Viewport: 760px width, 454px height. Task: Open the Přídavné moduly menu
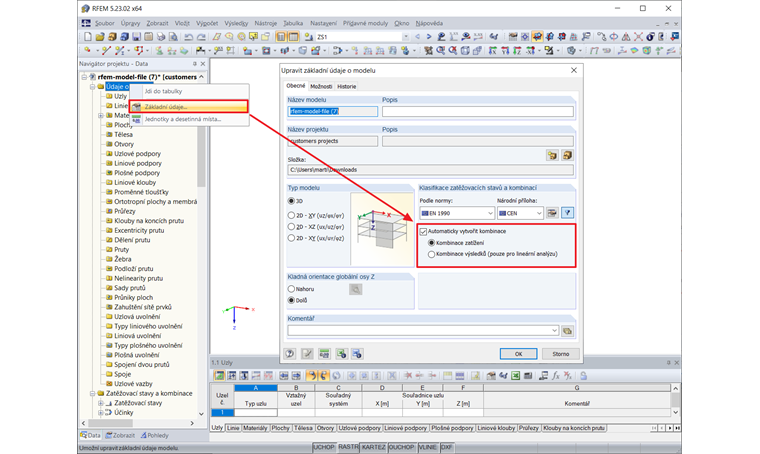(x=365, y=23)
